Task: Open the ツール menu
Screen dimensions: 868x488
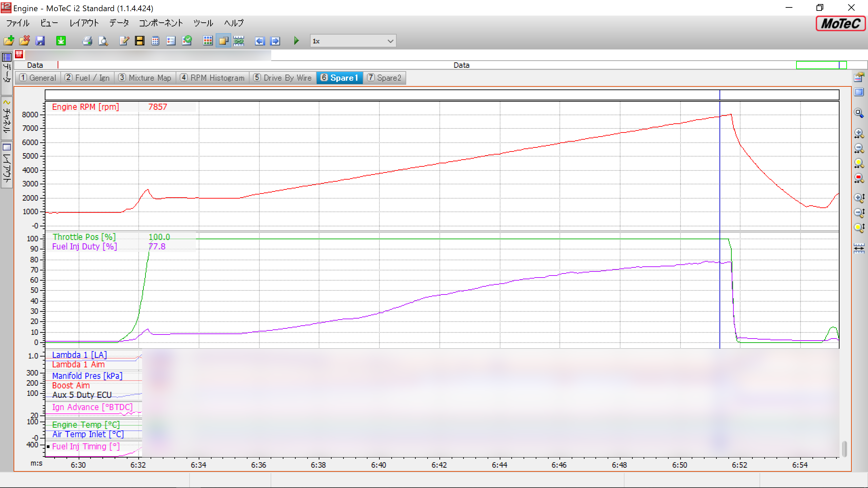Action: pos(203,23)
